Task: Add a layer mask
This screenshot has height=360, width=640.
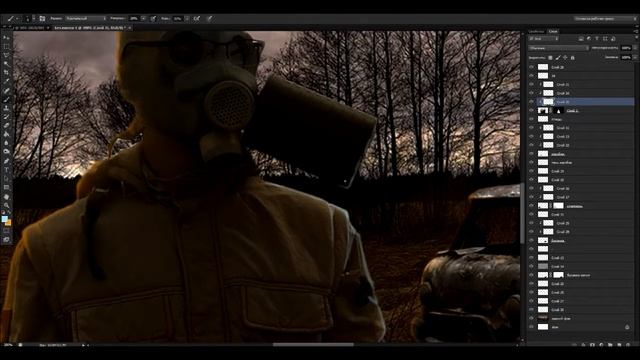Action: (x=592, y=345)
